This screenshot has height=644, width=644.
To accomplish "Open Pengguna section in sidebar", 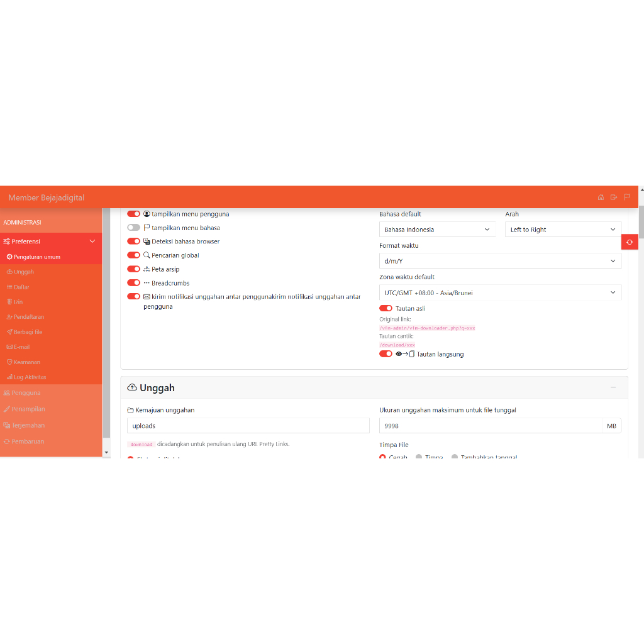I will [51, 392].
